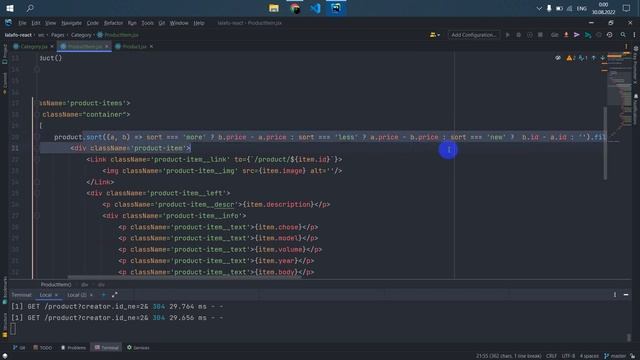The image size is (640, 360).
Task: Open the File menu
Action: 22,23
